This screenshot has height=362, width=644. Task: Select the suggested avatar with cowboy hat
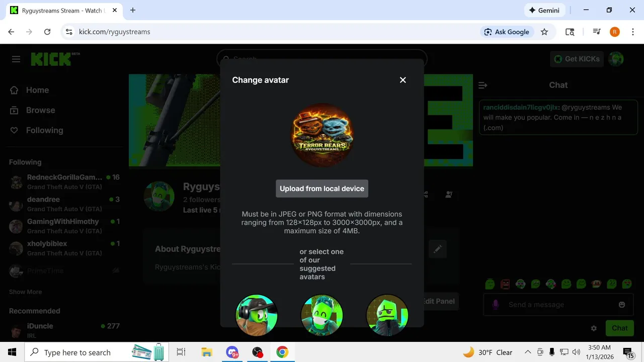(x=257, y=315)
